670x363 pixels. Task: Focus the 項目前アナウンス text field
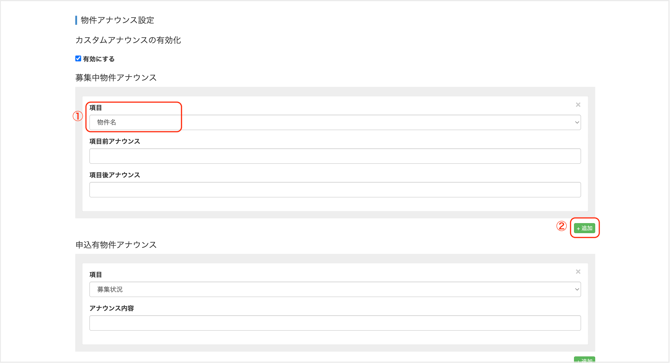pos(335,156)
